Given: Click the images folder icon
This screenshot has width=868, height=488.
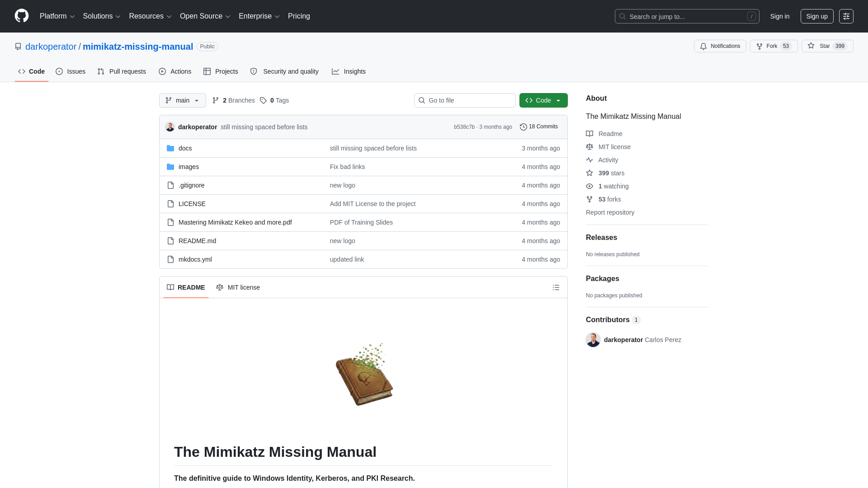Looking at the screenshot, I should pyautogui.click(x=170, y=167).
